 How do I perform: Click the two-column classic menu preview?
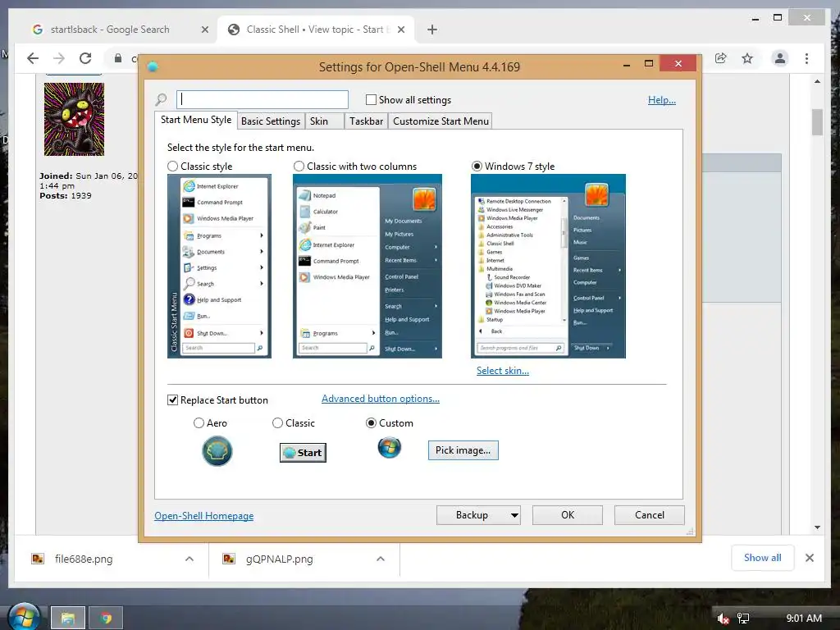pyautogui.click(x=367, y=267)
